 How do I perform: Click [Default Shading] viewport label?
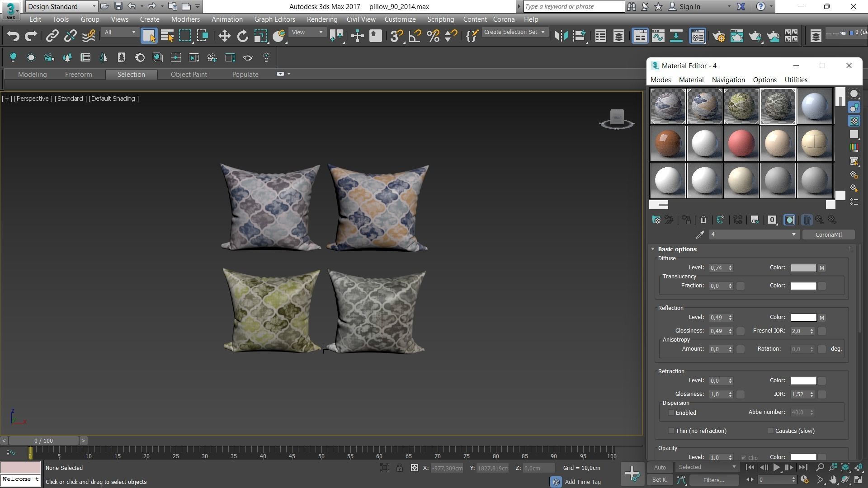pyautogui.click(x=113, y=99)
